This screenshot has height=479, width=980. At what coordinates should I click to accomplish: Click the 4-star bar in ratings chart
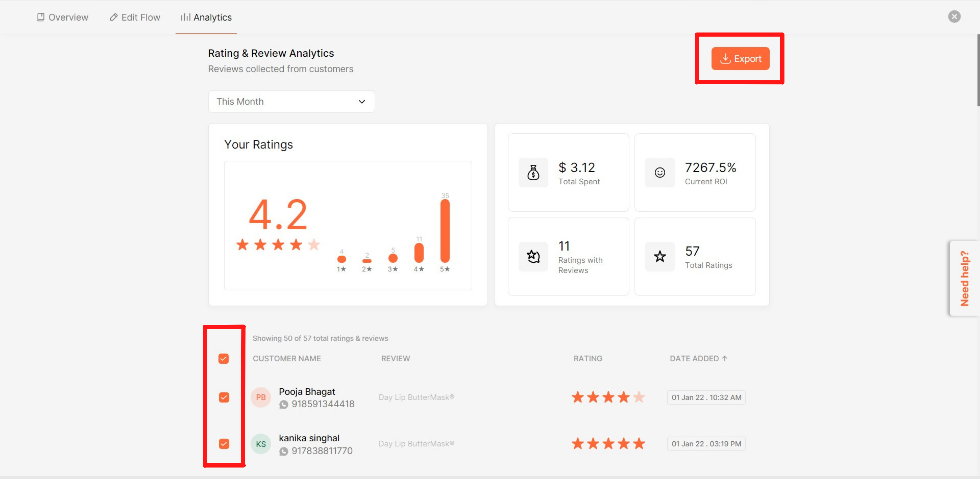[x=419, y=252]
